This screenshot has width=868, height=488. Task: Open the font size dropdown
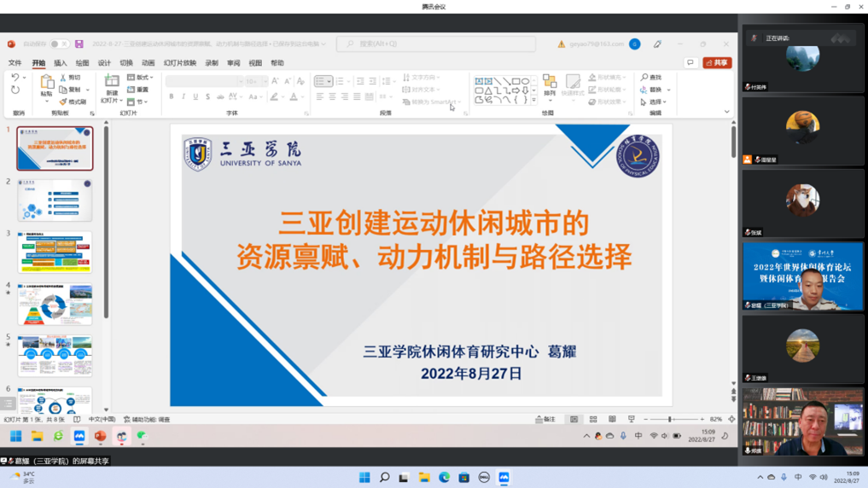[265, 81]
